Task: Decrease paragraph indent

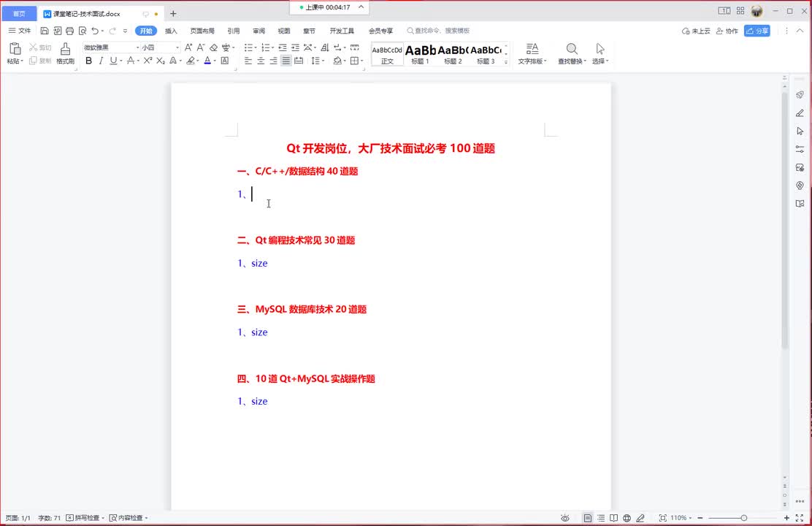Action: click(283, 47)
